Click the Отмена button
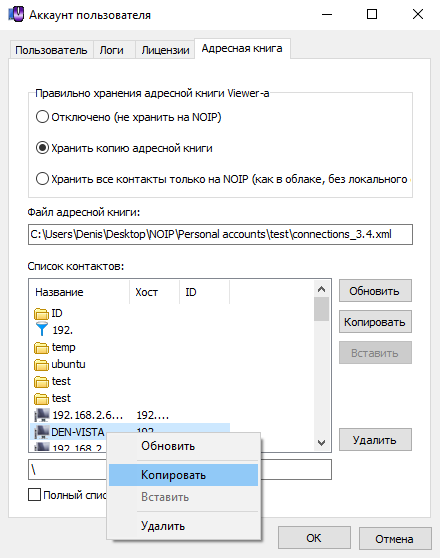The height and width of the screenshot is (558, 440). pyautogui.click(x=394, y=539)
